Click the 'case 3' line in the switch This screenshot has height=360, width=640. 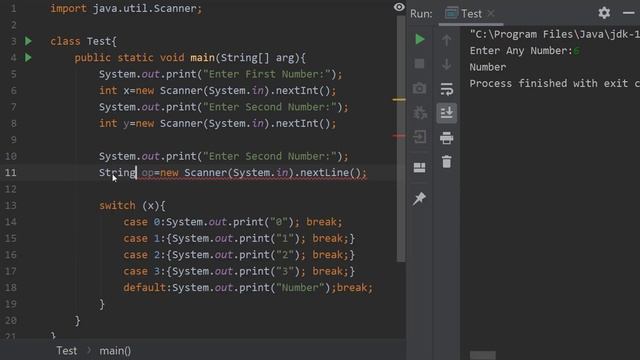[239, 271]
